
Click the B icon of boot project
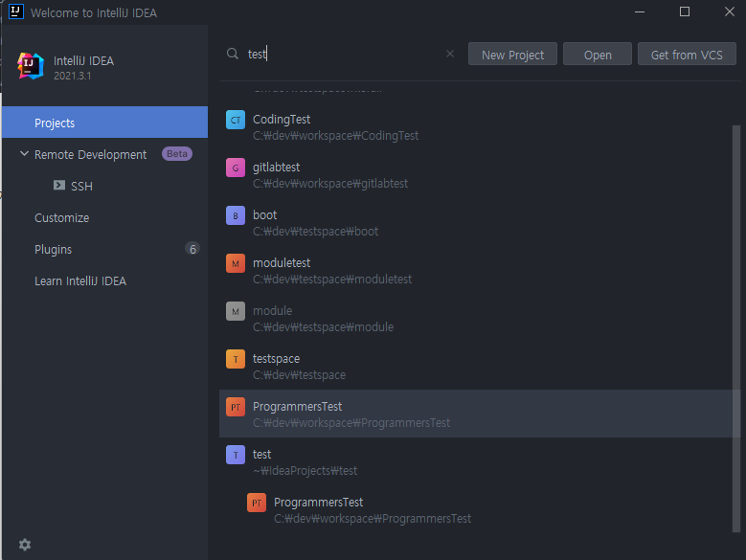pyautogui.click(x=236, y=215)
